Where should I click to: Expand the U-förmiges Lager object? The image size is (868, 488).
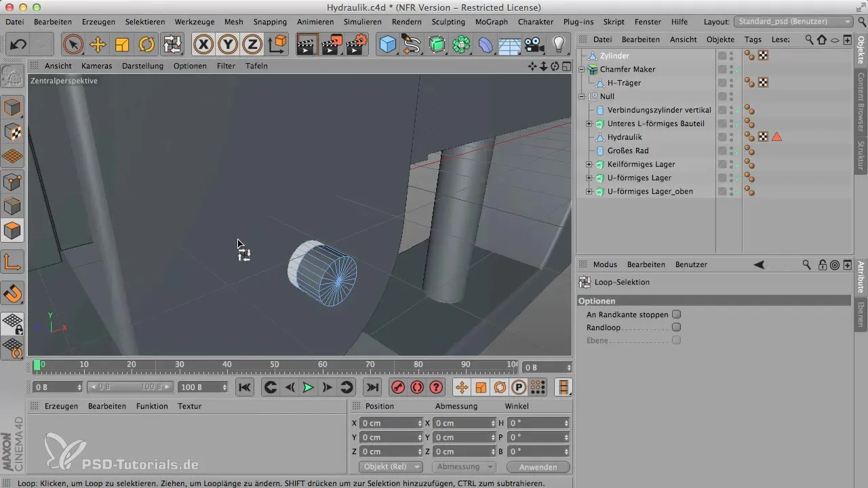point(589,178)
